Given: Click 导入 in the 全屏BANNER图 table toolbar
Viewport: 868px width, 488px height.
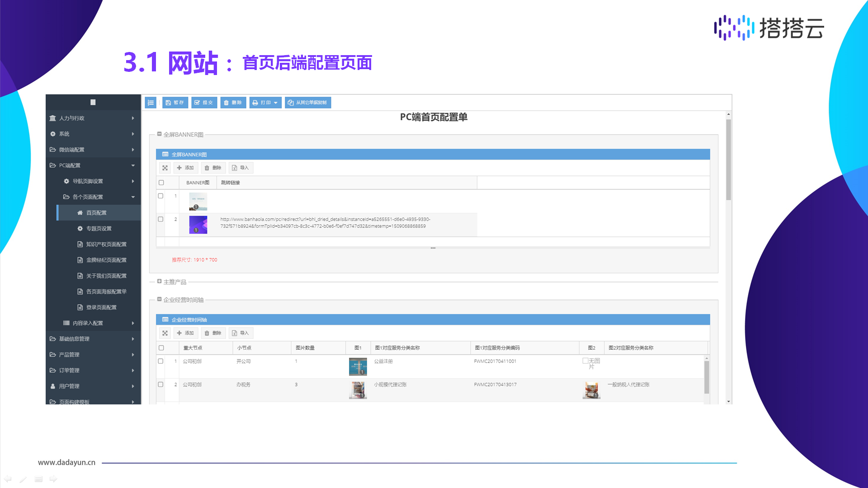Looking at the screenshot, I should (x=241, y=168).
